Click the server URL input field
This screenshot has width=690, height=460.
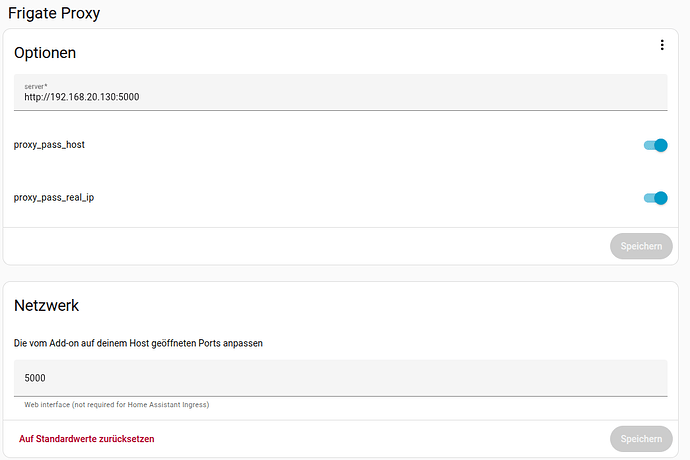(340, 97)
